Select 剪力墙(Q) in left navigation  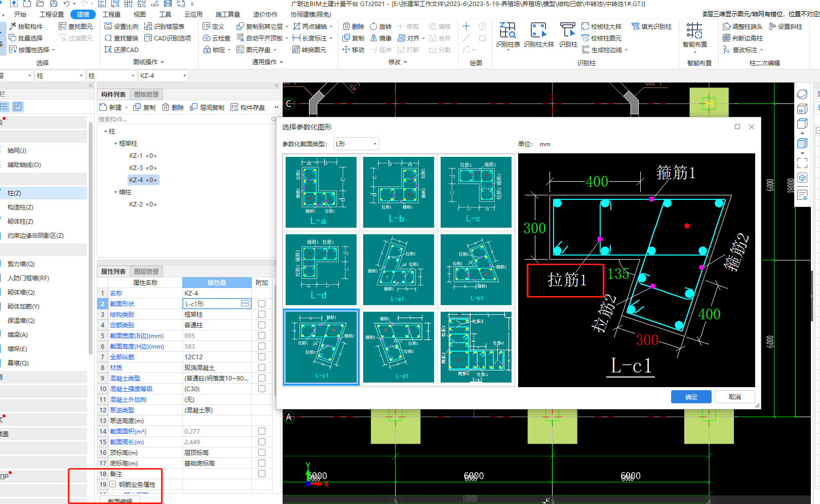(x=21, y=264)
